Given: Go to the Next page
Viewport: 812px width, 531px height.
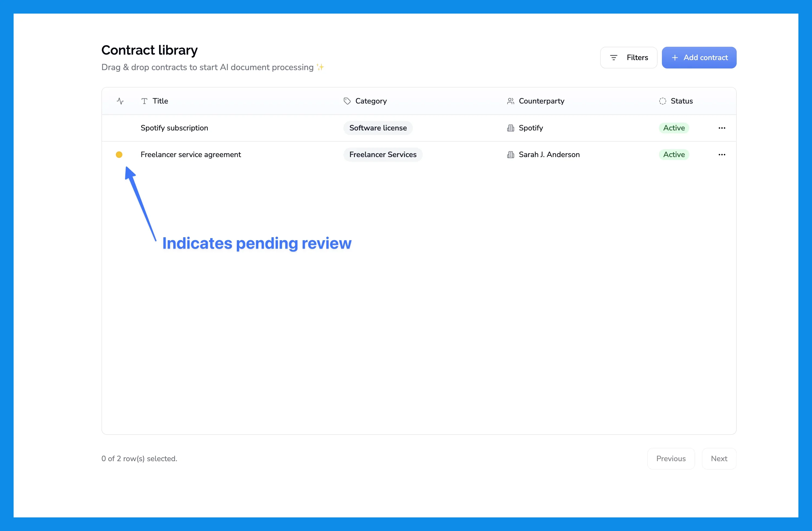Looking at the screenshot, I should click(x=719, y=458).
